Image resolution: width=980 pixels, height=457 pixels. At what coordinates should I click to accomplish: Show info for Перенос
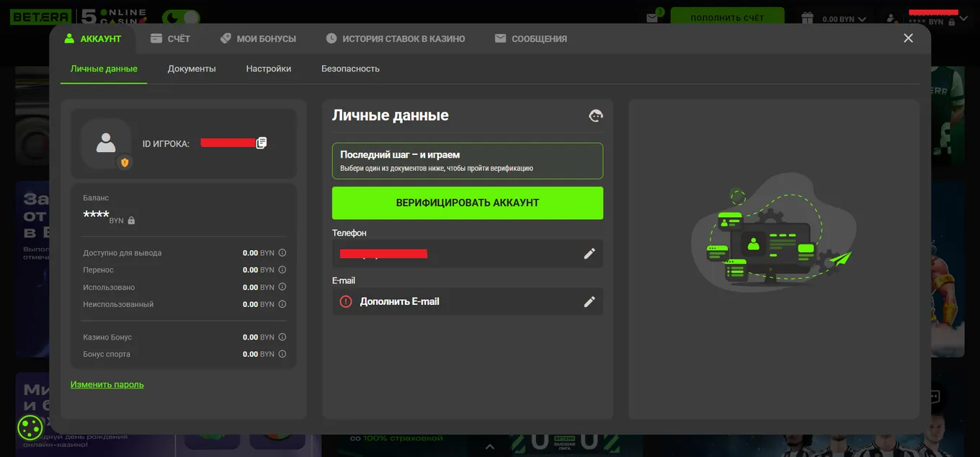click(282, 270)
